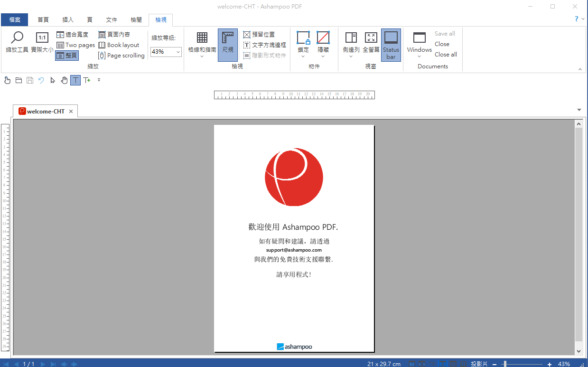Toggle 陰影形式物件 option
Image resolution: width=588 pixels, height=367 pixels.
tap(265, 56)
